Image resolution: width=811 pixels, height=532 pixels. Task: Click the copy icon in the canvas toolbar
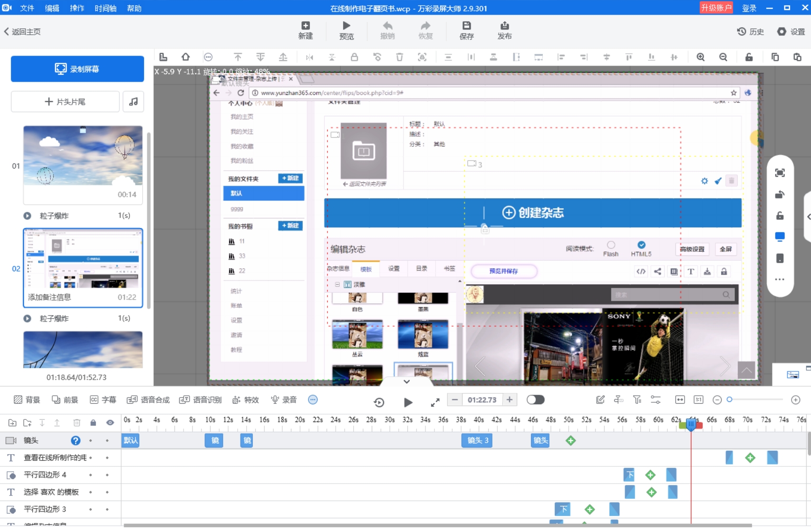coord(775,57)
